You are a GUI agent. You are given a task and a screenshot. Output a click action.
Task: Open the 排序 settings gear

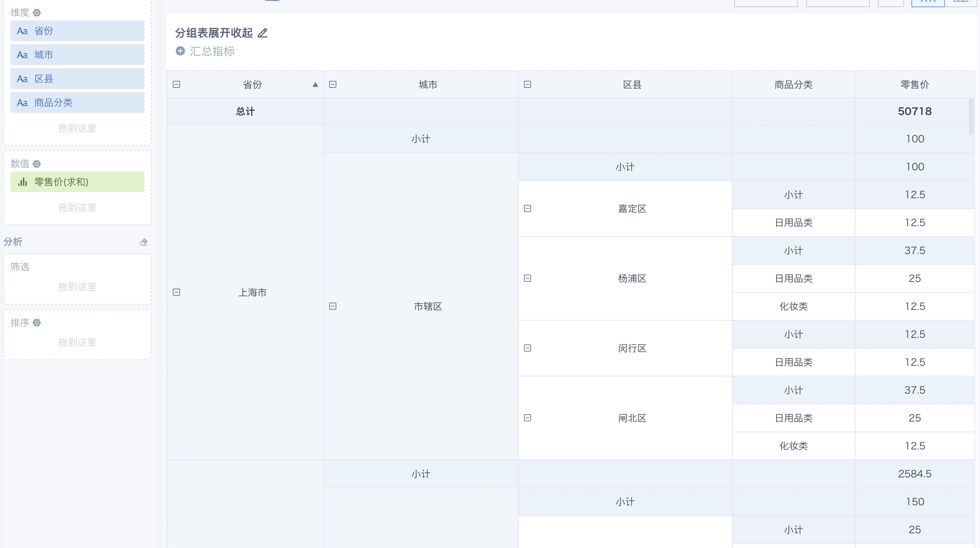click(x=37, y=323)
